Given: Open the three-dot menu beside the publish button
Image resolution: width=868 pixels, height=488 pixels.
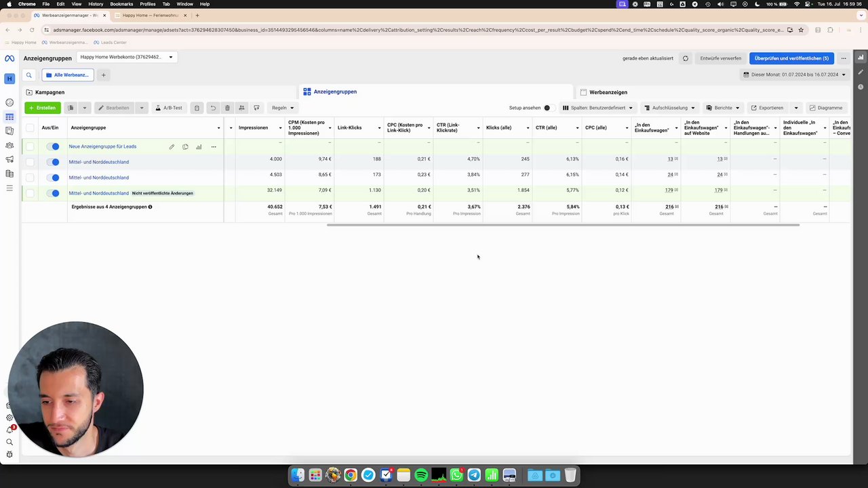Looking at the screenshot, I should click(844, 58).
